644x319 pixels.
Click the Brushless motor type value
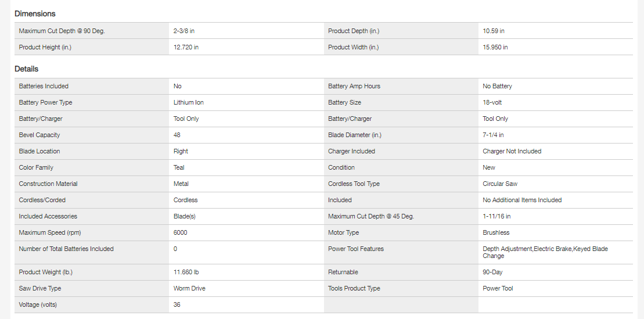click(x=496, y=232)
